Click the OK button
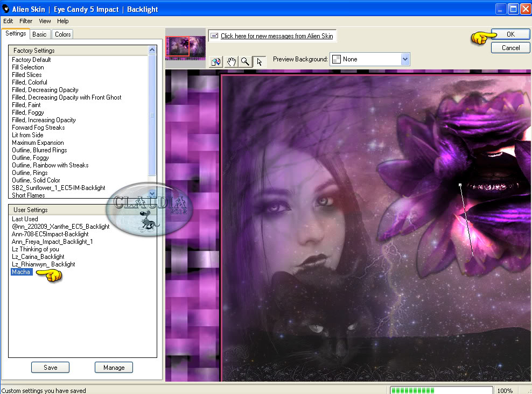 pyautogui.click(x=510, y=34)
